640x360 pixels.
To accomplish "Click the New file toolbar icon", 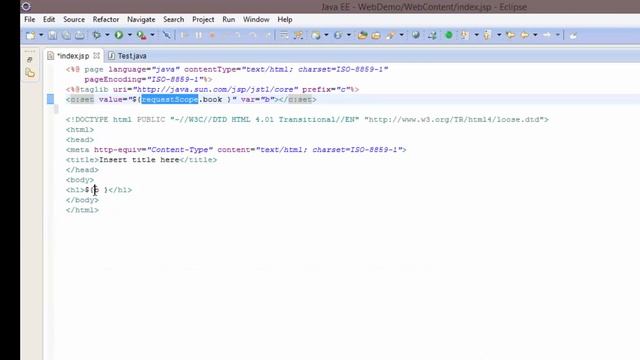I will (x=30, y=36).
